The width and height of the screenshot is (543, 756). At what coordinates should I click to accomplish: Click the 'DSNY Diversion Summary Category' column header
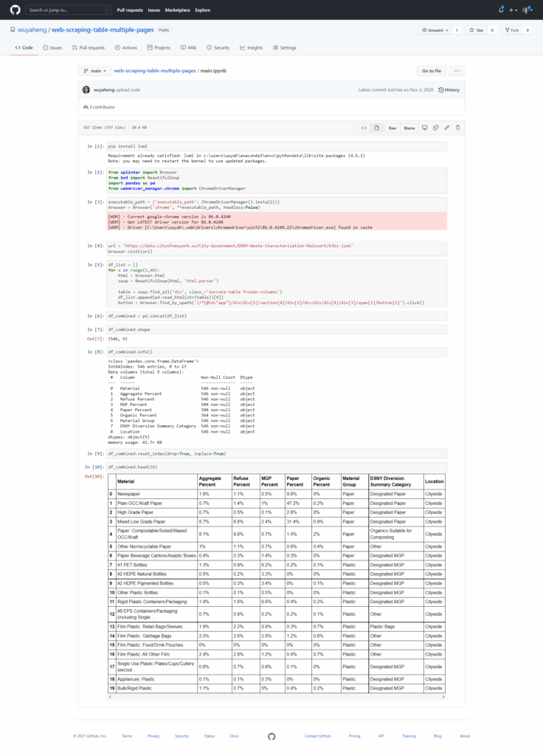(395, 481)
